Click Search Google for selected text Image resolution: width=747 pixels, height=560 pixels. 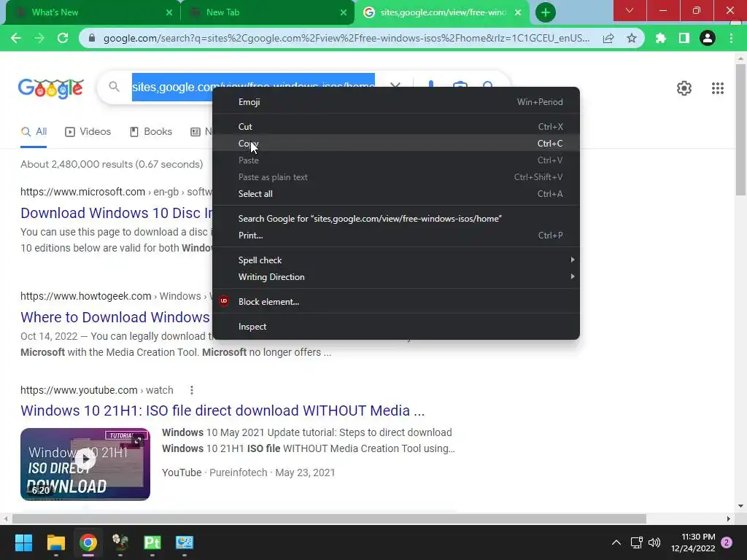click(x=396, y=219)
